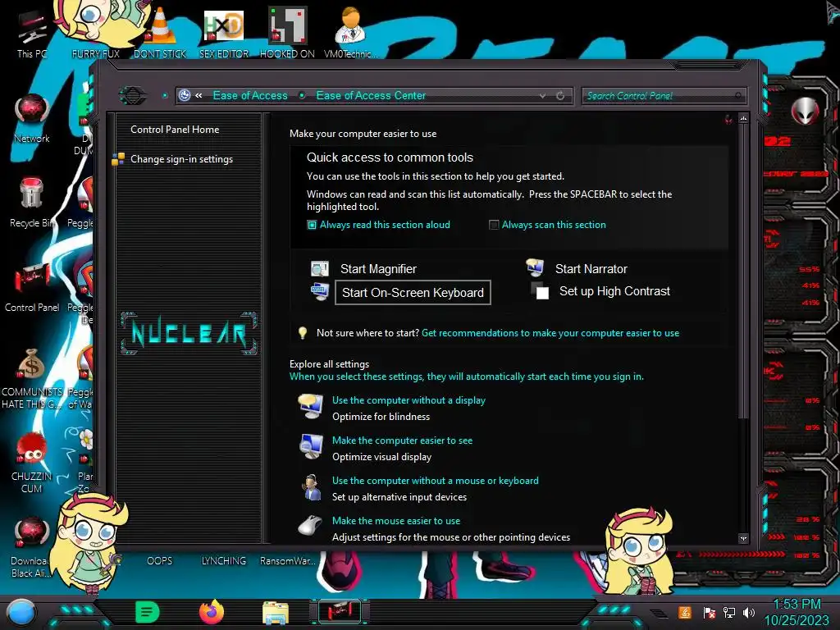Open the red Chuzzle desktop icon
This screenshot has width=840, height=630.
pyautogui.click(x=32, y=463)
